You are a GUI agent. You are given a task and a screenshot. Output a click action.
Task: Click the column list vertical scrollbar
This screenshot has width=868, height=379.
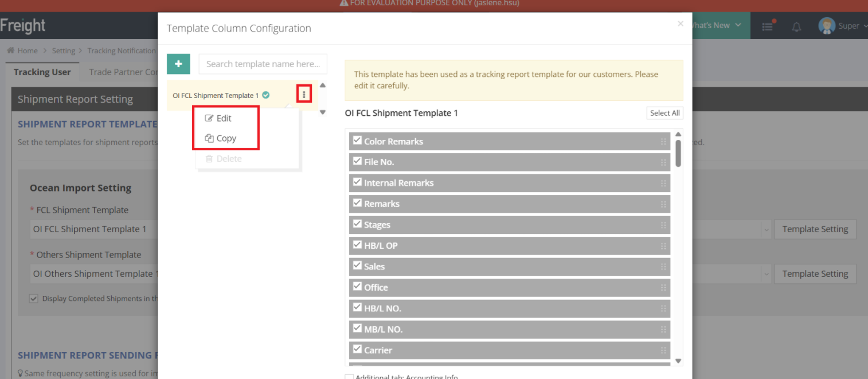tap(678, 154)
